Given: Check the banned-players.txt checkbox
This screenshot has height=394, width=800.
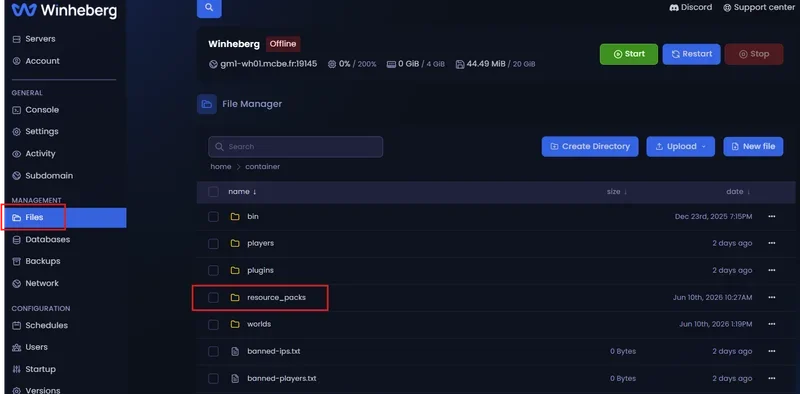Looking at the screenshot, I should 213,379.
